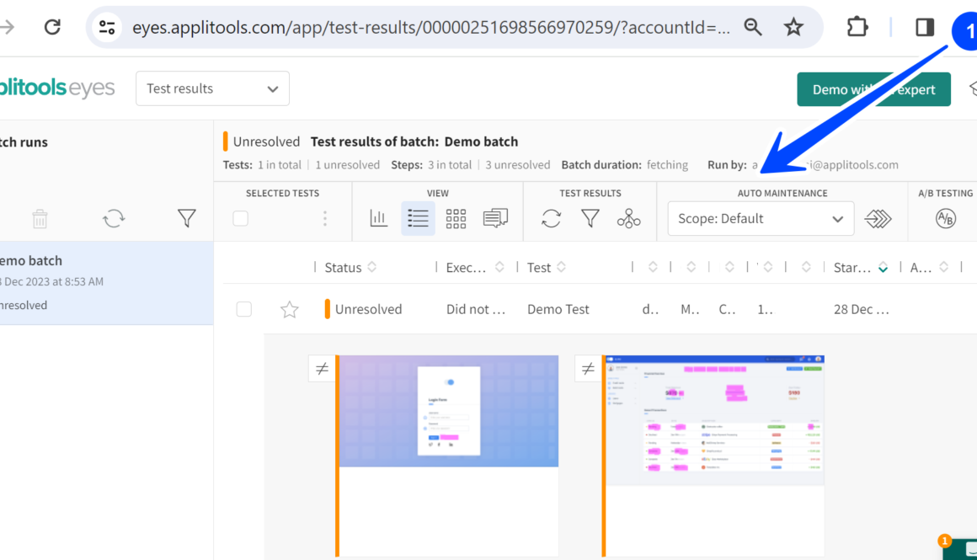The height and width of the screenshot is (560, 977).
Task: Bookmark page with browser star icon
Action: (793, 28)
